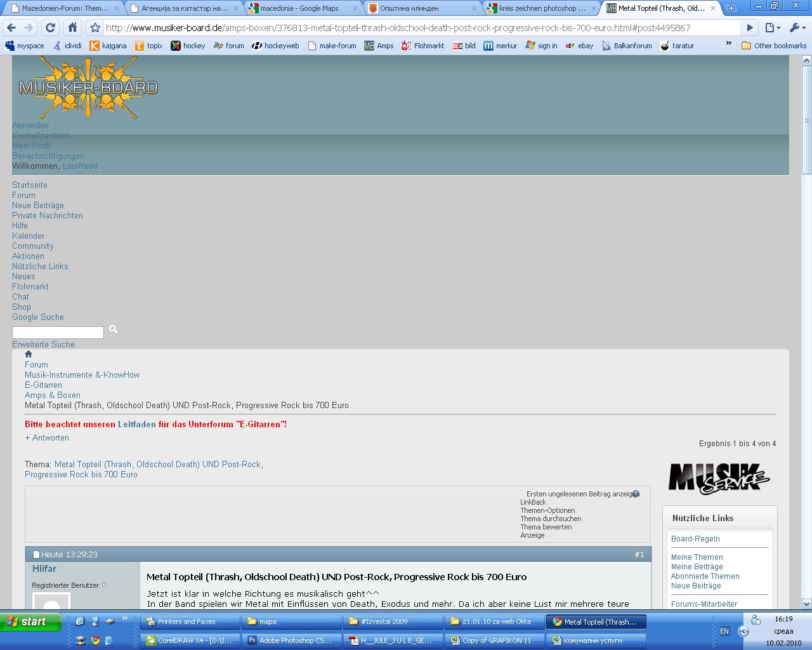The width and height of the screenshot is (812, 650).
Task: Open the idividi bookmark
Action: [67, 46]
